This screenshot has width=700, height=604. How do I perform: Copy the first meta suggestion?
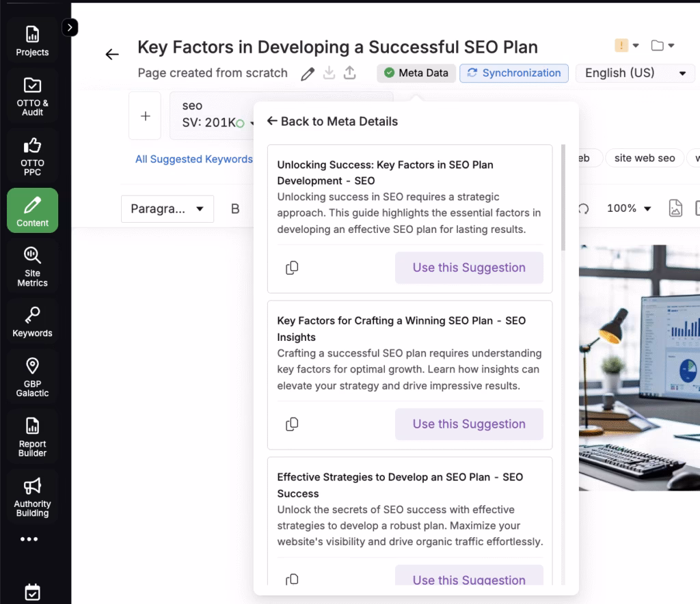(292, 268)
